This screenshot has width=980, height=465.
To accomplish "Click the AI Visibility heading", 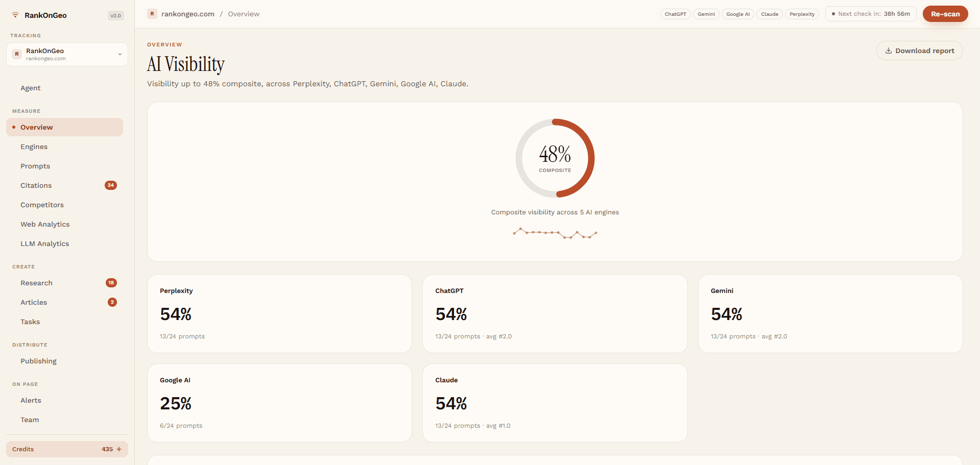I will coord(186,64).
